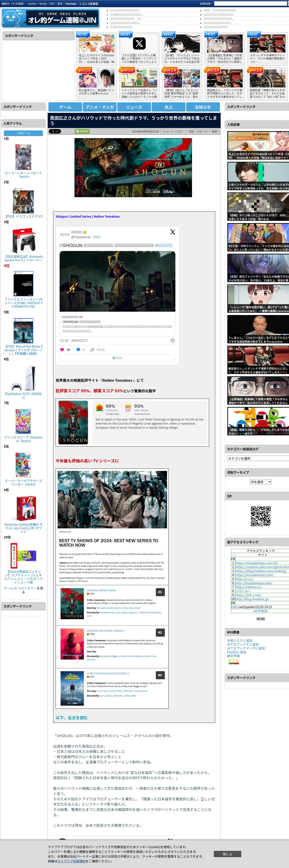The width and height of the screenshot is (289, 868).
Task: Click the X logo in embedded tweet
Action: 173,232
